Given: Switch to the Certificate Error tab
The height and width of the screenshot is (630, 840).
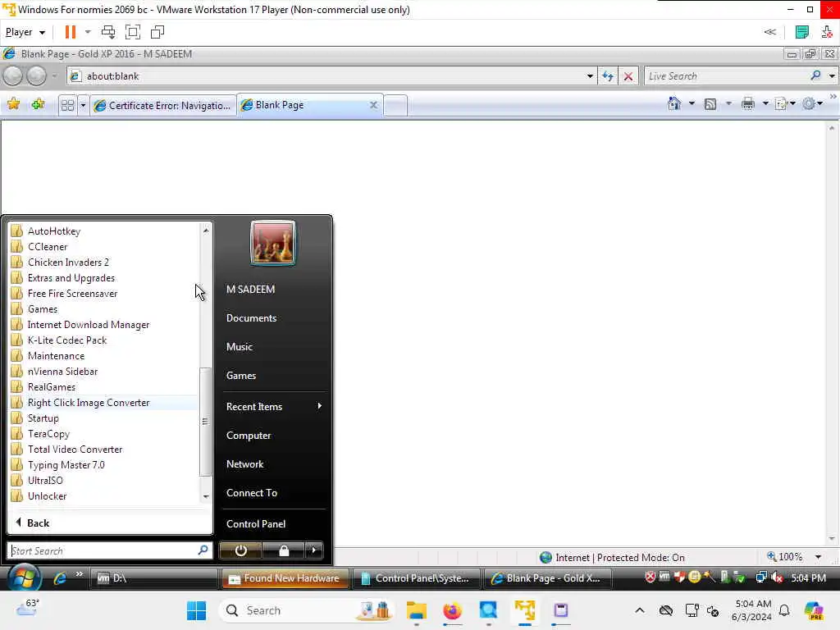Looking at the screenshot, I should 162,106.
